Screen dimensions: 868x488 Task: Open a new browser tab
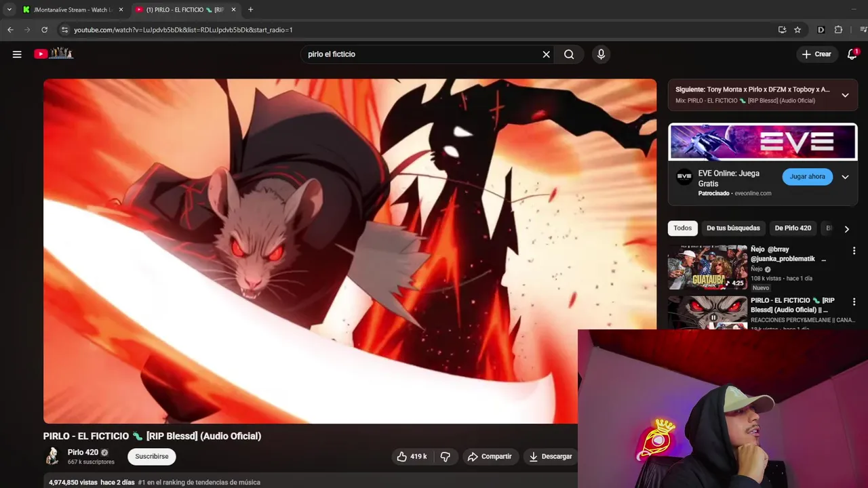point(250,9)
